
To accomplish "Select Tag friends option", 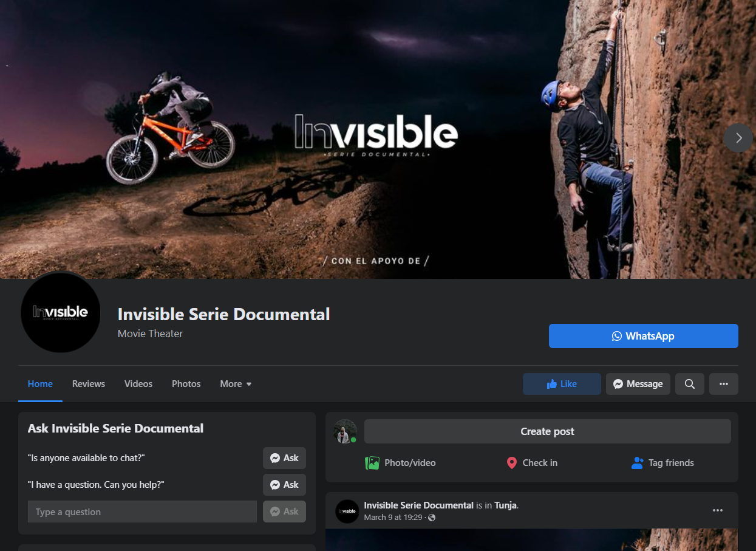I will pyautogui.click(x=662, y=463).
